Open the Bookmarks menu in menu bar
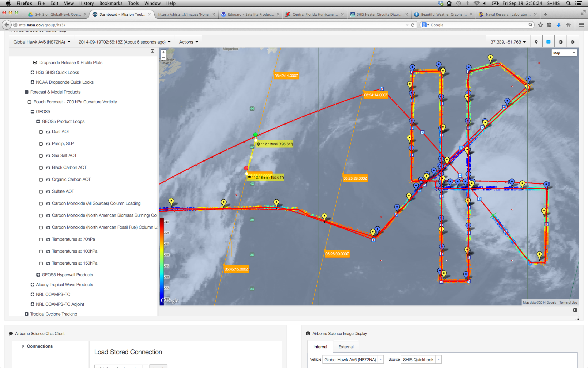588x368 pixels. click(111, 3)
